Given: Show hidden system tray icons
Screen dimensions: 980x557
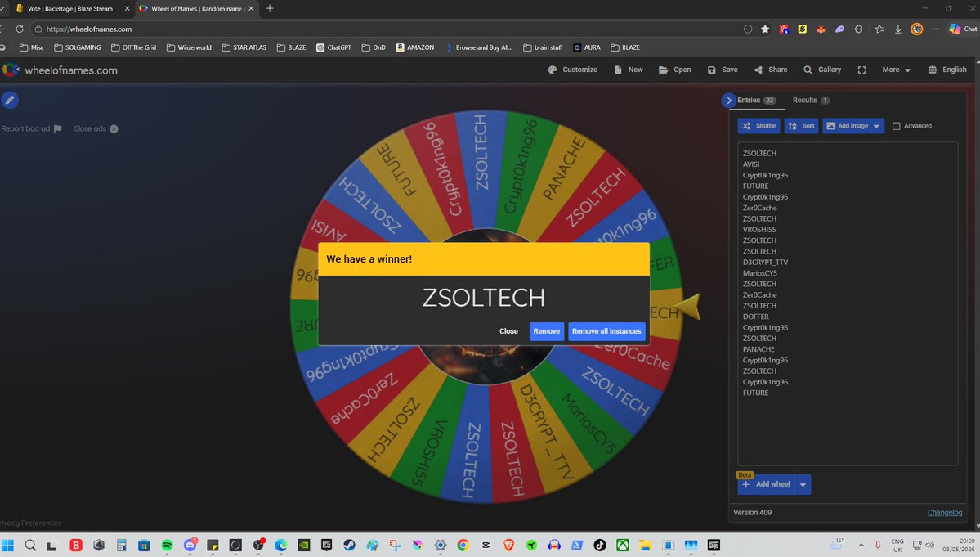Looking at the screenshot, I should tap(861, 545).
